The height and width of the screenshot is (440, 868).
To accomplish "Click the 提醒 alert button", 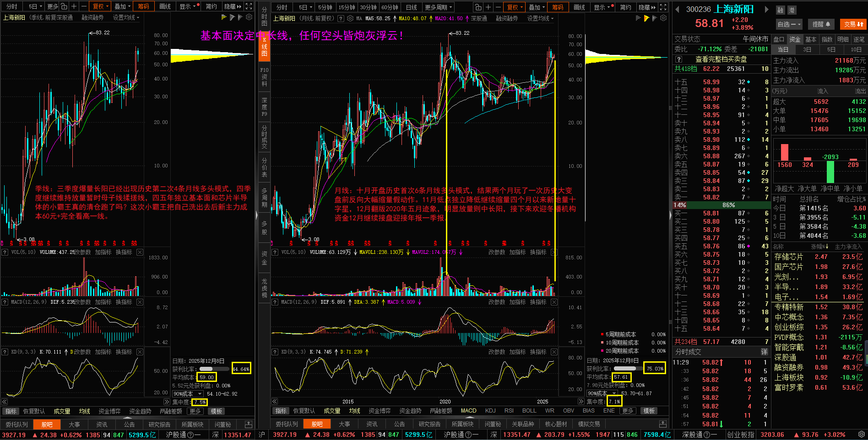I will tap(821, 24).
